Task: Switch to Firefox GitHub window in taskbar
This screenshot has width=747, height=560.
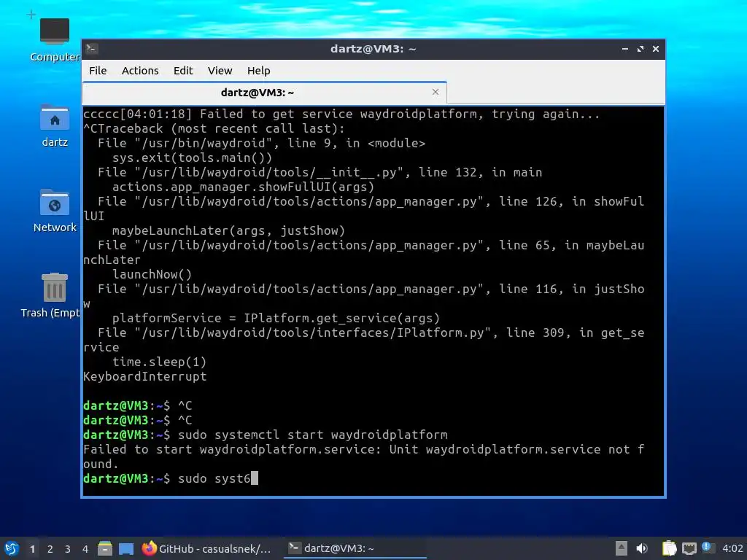Action: [x=207, y=548]
